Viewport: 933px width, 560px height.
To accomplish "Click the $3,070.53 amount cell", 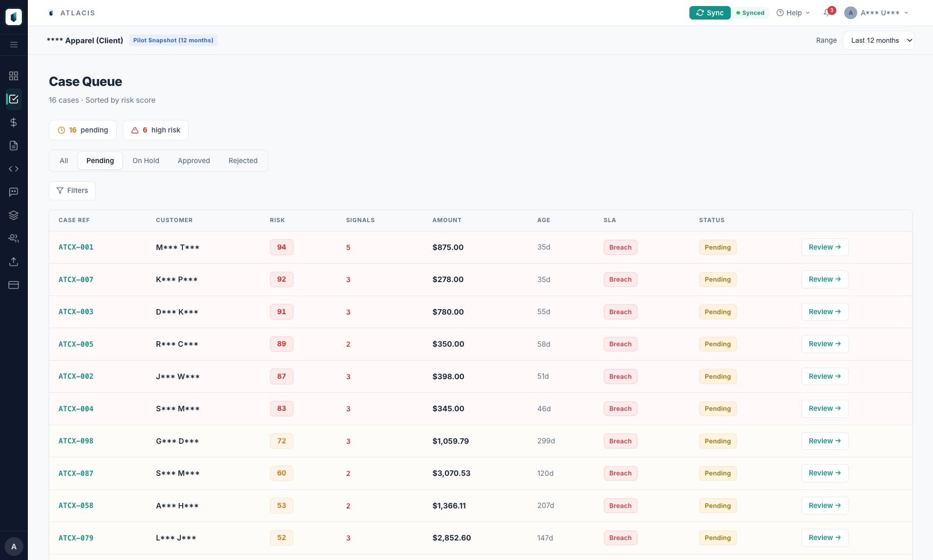I will [451, 473].
